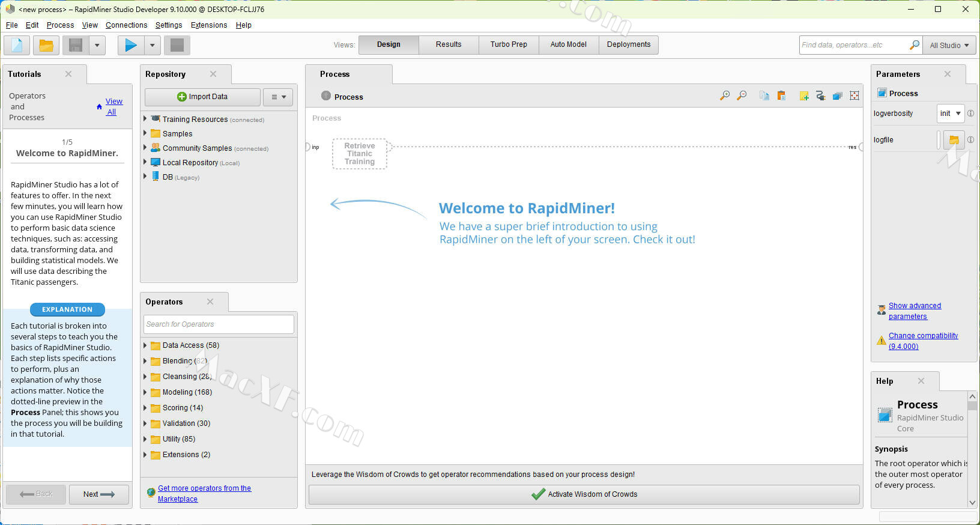Close the Tutorials panel
This screenshot has width=980, height=525.
(x=68, y=74)
